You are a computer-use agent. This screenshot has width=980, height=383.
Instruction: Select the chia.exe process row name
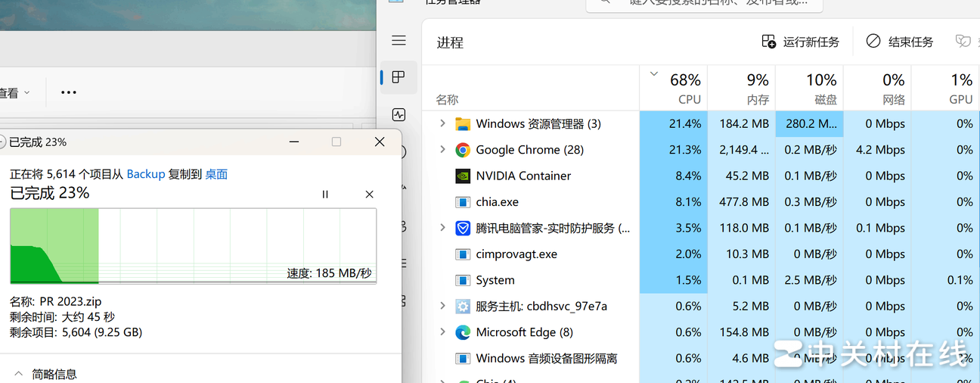click(x=497, y=202)
